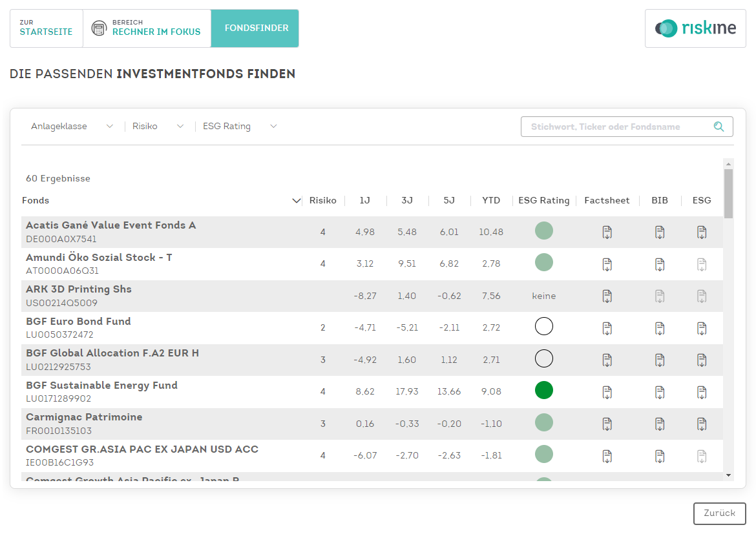756x536 pixels.
Task: Click the Factsheet column header
Action: [x=607, y=201]
